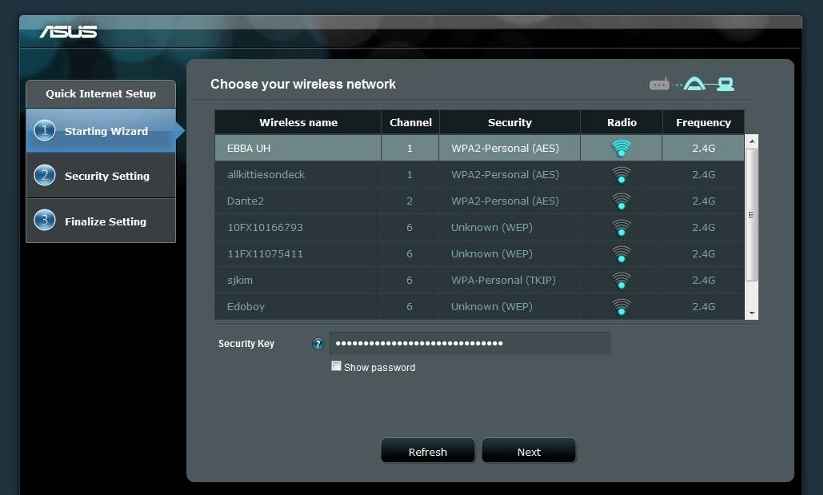Click the Wireless name column header
Viewport: 823px width, 495px height.
(298, 122)
